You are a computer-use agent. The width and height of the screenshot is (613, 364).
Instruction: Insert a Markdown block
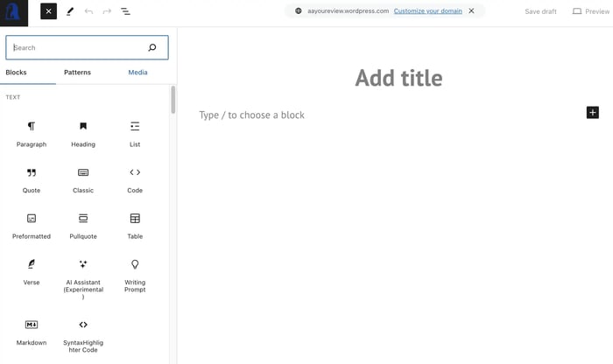[32, 332]
